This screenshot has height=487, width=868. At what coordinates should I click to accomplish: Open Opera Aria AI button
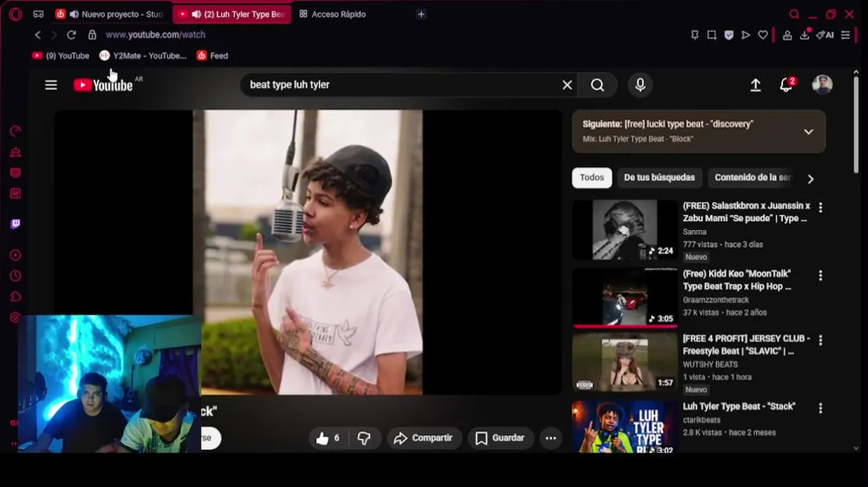[825, 34]
